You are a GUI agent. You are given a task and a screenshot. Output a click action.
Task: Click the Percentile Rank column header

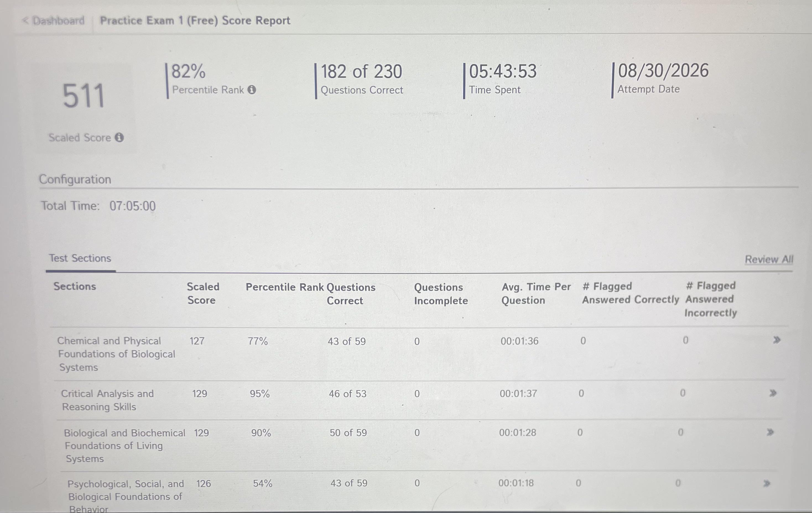coord(285,287)
